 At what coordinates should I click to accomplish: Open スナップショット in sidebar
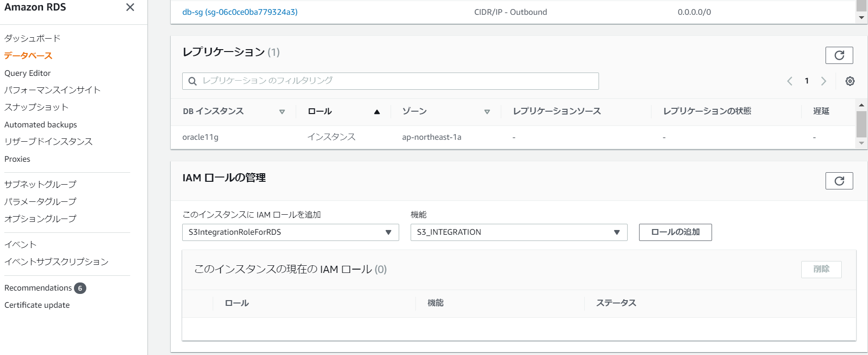(36, 107)
